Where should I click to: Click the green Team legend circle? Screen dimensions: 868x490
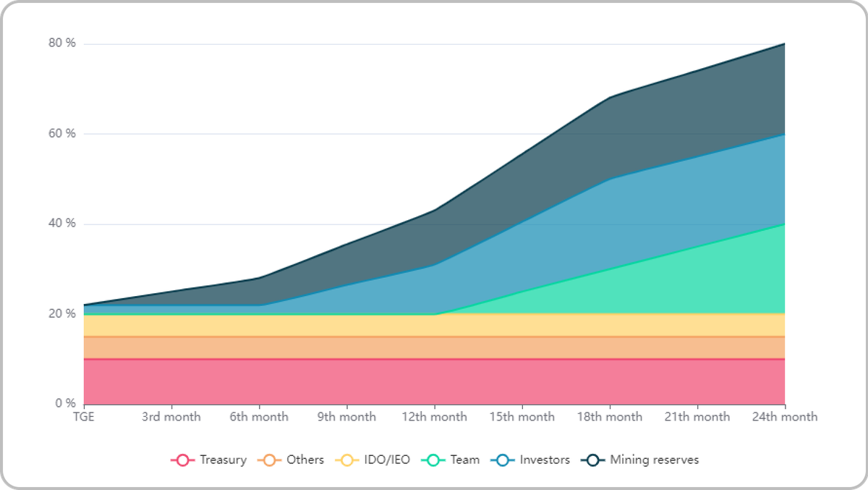[433, 460]
